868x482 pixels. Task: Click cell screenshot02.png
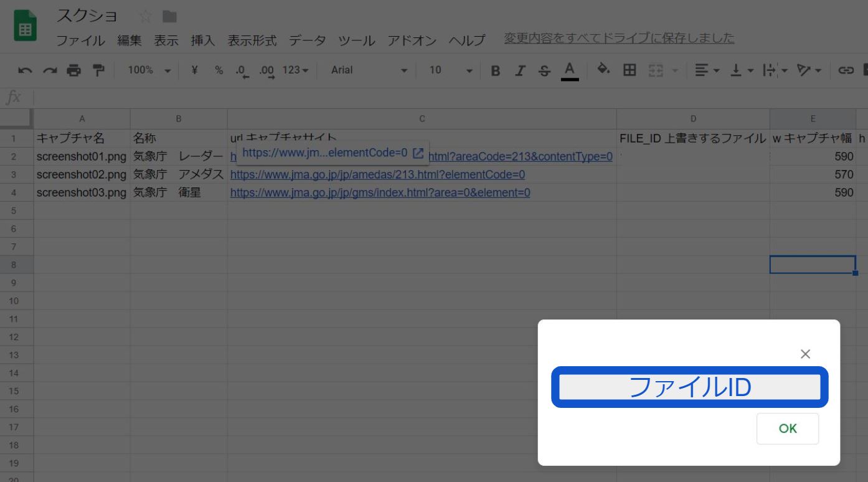82,175
